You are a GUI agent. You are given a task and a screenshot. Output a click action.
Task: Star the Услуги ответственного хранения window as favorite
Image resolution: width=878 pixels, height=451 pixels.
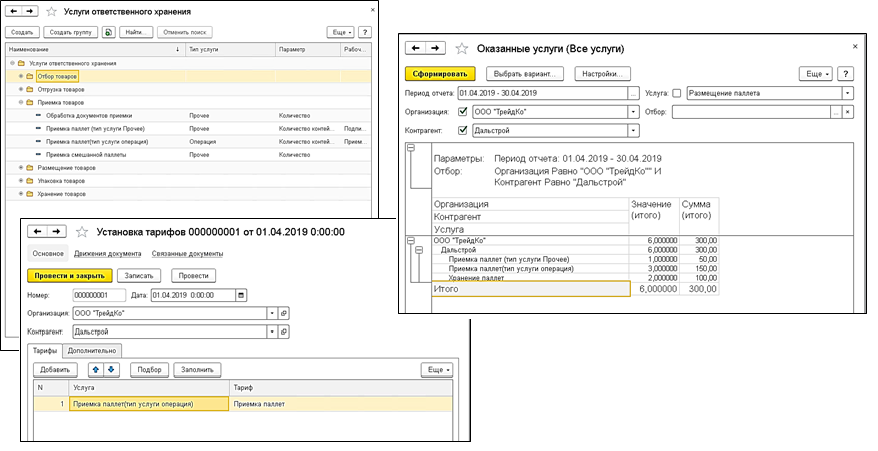point(51,11)
